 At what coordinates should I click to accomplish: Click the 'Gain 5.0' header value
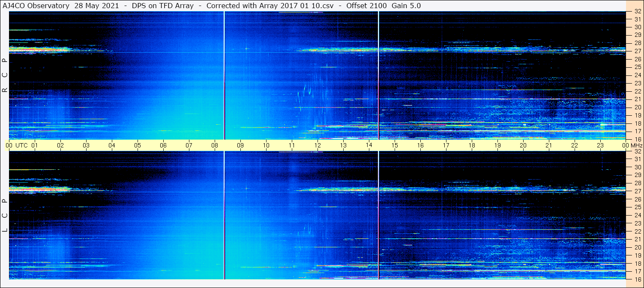tap(406, 6)
